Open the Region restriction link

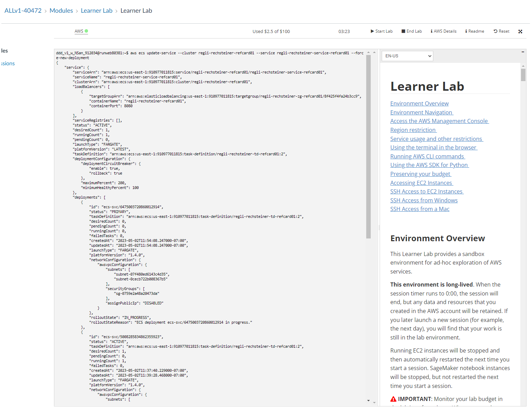point(413,130)
